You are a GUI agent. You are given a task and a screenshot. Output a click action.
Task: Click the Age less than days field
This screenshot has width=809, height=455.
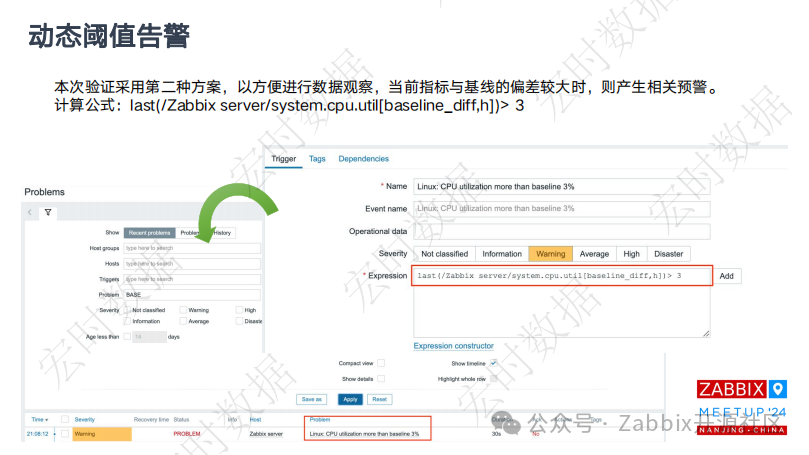point(150,337)
